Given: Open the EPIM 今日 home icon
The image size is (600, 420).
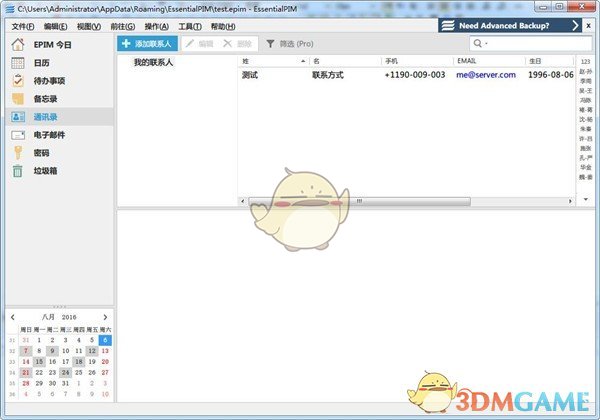Looking at the screenshot, I should click(x=18, y=45).
